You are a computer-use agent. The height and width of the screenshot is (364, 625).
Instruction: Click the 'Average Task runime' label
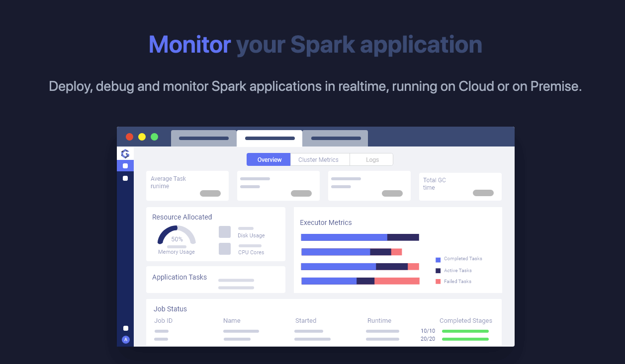168,182
